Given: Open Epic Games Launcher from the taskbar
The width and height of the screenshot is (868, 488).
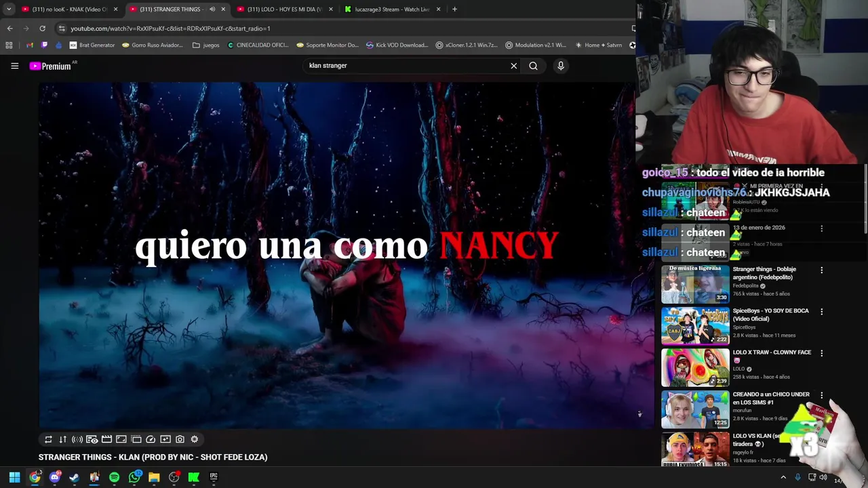Looking at the screenshot, I should [214, 477].
